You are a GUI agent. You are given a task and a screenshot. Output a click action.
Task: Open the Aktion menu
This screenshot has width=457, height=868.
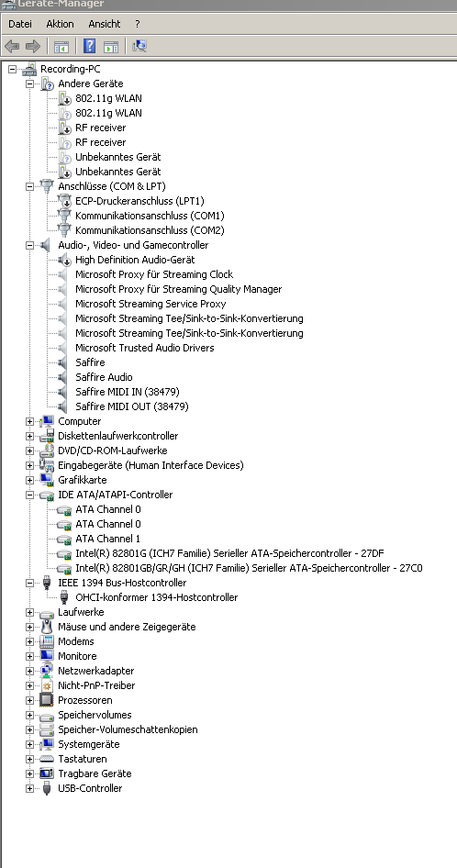pos(60,24)
